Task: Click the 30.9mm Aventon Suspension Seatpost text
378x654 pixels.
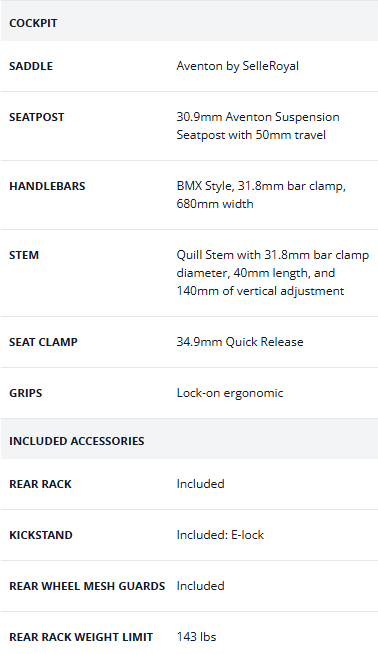Action: click(258, 126)
